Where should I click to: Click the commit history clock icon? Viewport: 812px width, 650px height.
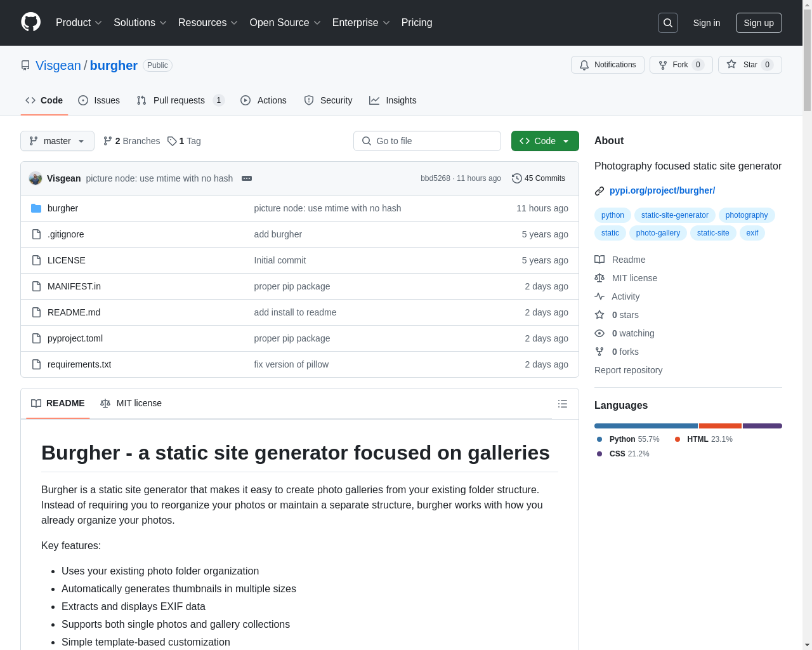pos(516,178)
